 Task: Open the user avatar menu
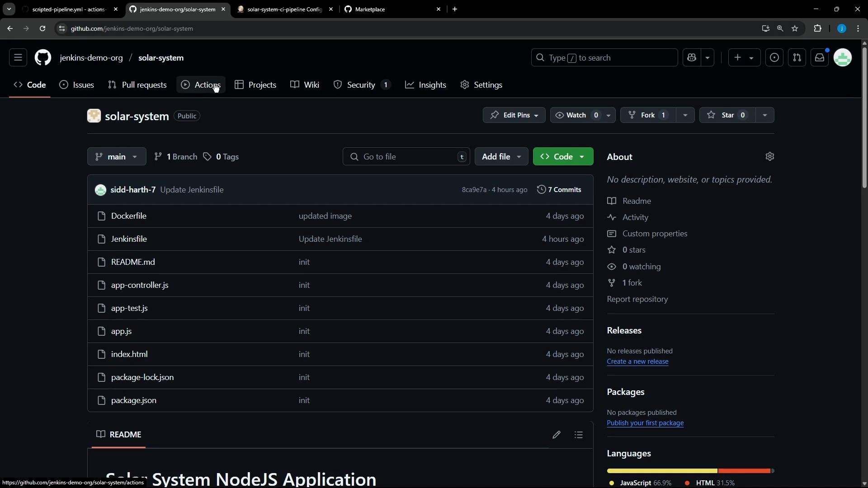click(843, 57)
